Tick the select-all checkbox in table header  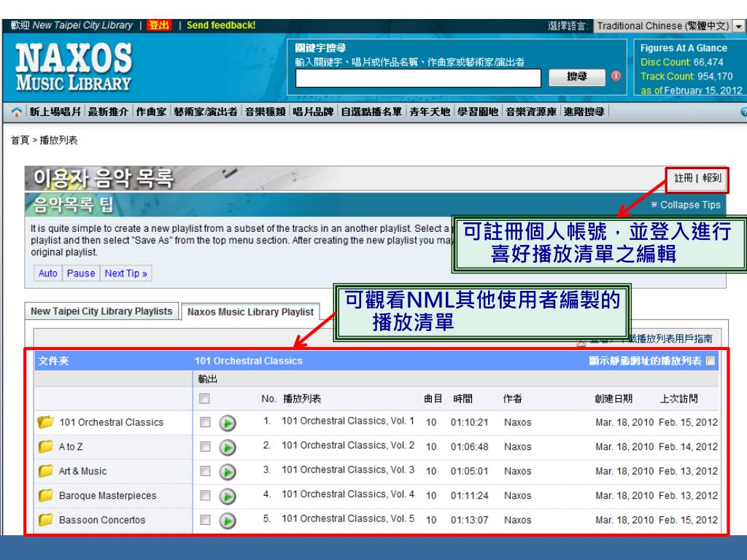point(204,398)
